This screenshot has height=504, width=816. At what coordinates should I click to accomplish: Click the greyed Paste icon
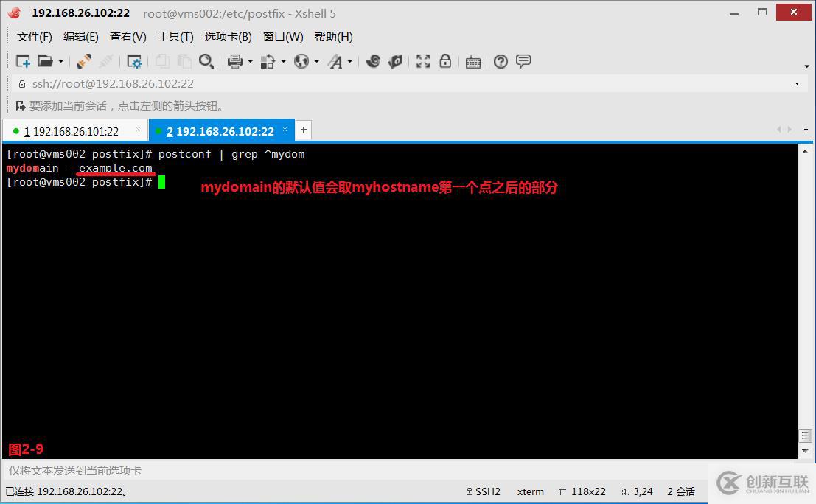click(184, 61)
